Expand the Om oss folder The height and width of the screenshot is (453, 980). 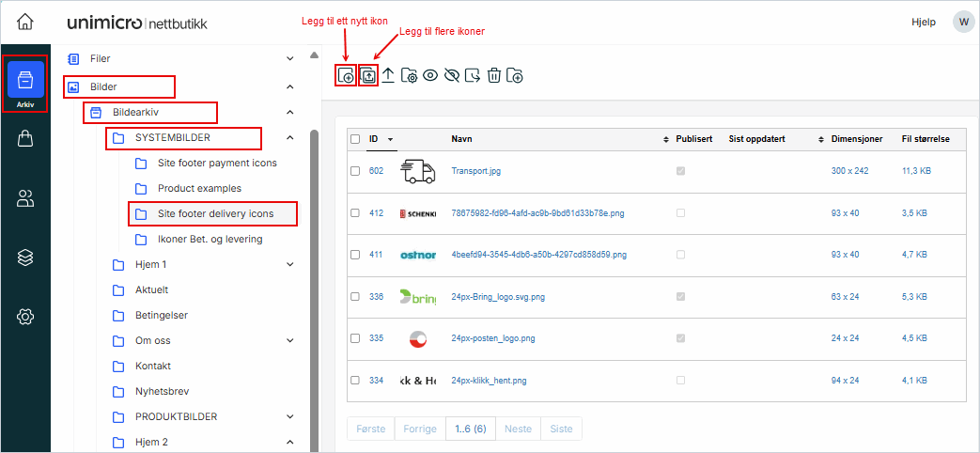tap(289, 341)
